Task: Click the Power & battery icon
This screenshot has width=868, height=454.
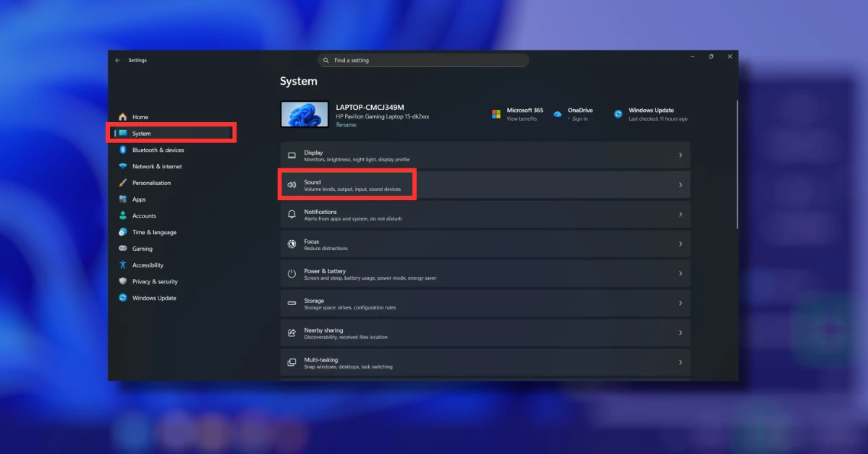Action: tap(292, 273)
